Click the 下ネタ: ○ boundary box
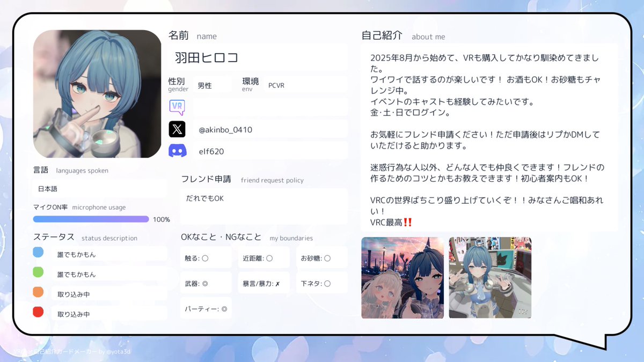644x362 pixels. [321, 283]
